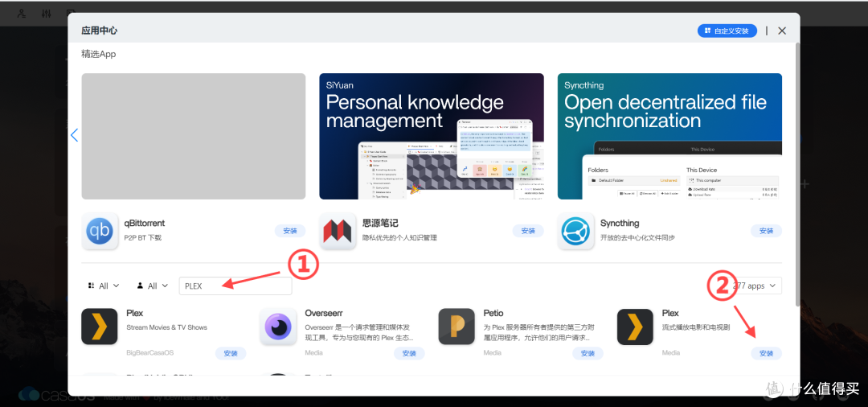Open the grey qBittorrent featured banner
The height and width of the screenshot is (407, 868).
click(193, 136)
